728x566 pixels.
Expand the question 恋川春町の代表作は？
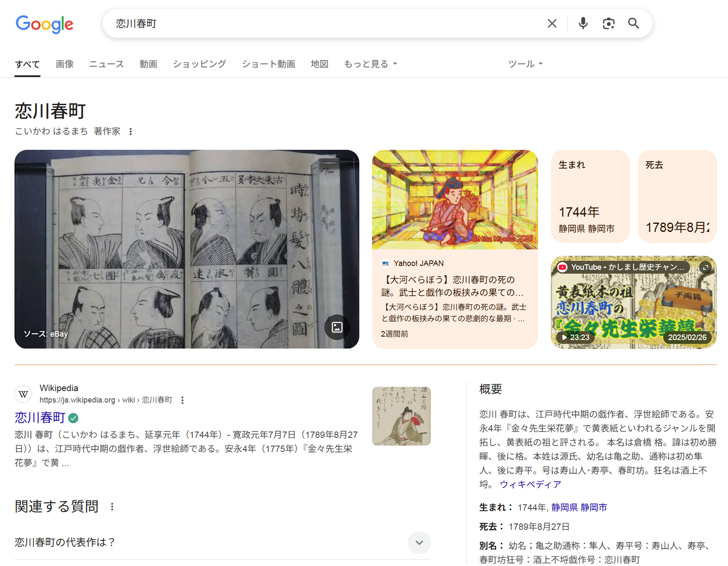pos(419,542)
